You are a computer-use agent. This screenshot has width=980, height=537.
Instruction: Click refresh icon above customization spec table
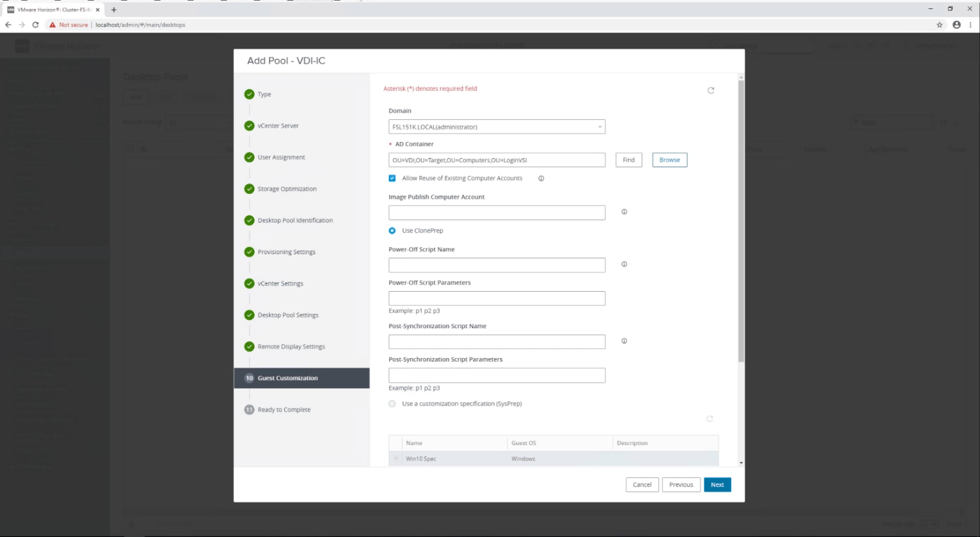[710, 418]
